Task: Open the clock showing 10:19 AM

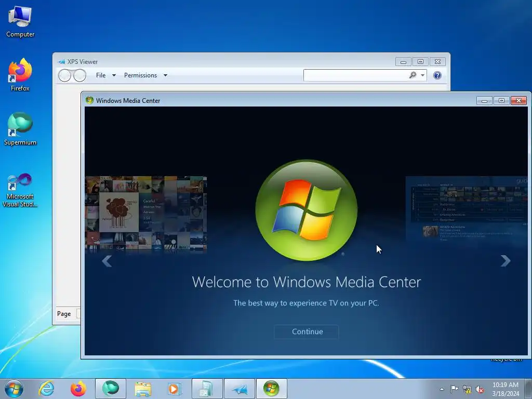Action: (505, 389)
